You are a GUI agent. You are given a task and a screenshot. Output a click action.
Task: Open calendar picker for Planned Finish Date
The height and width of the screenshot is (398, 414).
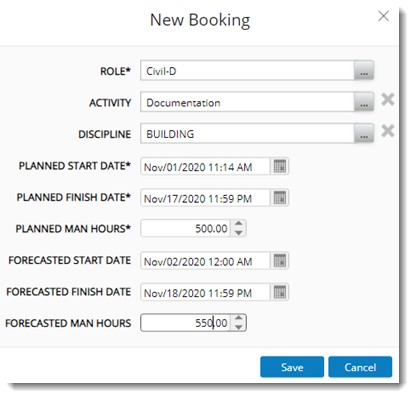(280, 198)
